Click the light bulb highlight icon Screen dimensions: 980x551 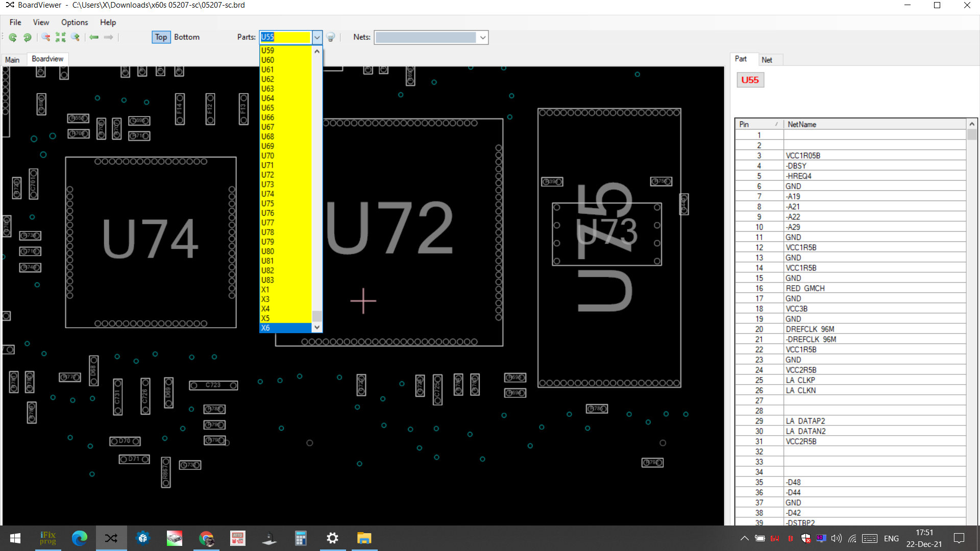(x=331, y=37)
